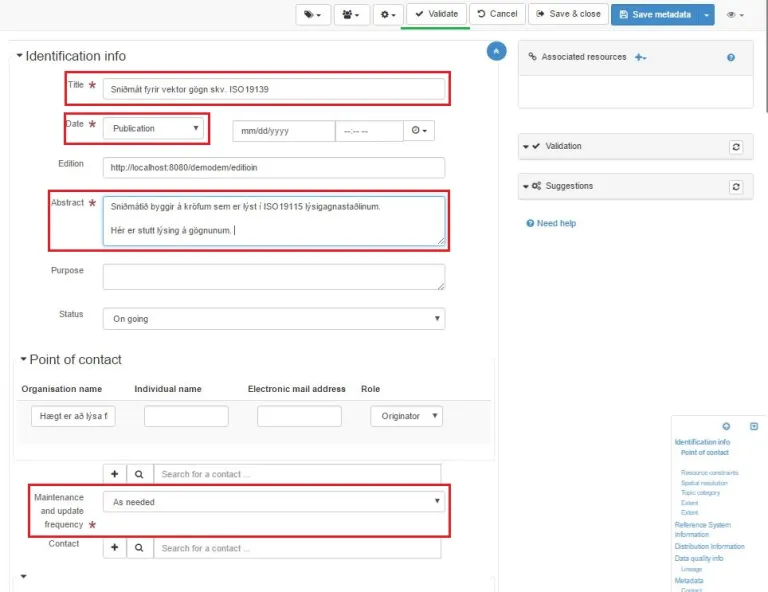Open the Status dropdown showing On going
The height and width of the screenshot is (592, 768).
[273, 319]
